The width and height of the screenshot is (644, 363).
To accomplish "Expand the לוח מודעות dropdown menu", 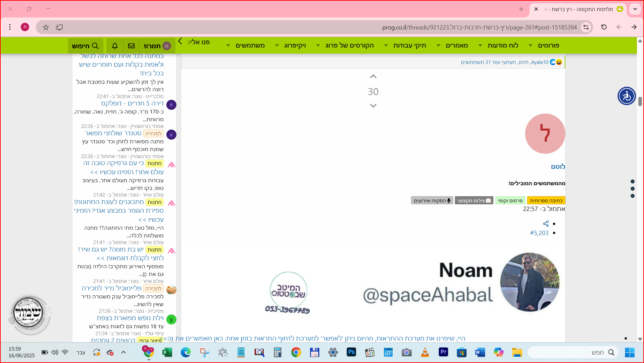I will [x=480, y=46].
